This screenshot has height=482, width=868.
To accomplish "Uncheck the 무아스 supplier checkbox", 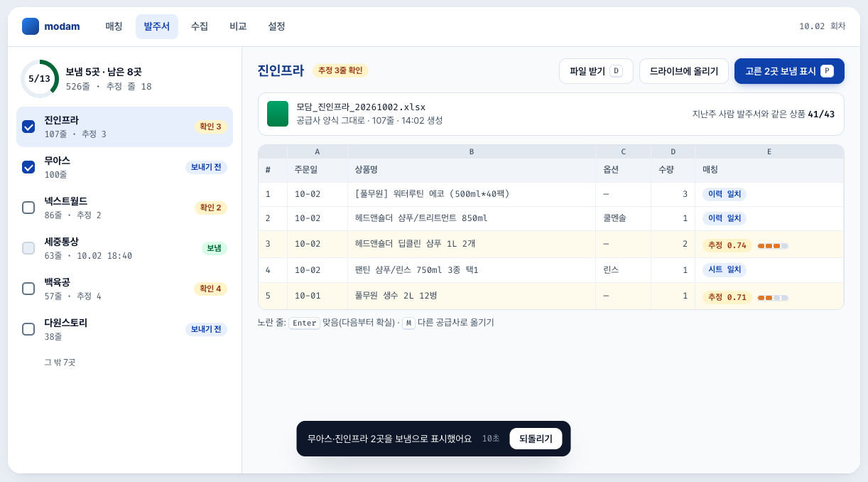I will (28, 167).
